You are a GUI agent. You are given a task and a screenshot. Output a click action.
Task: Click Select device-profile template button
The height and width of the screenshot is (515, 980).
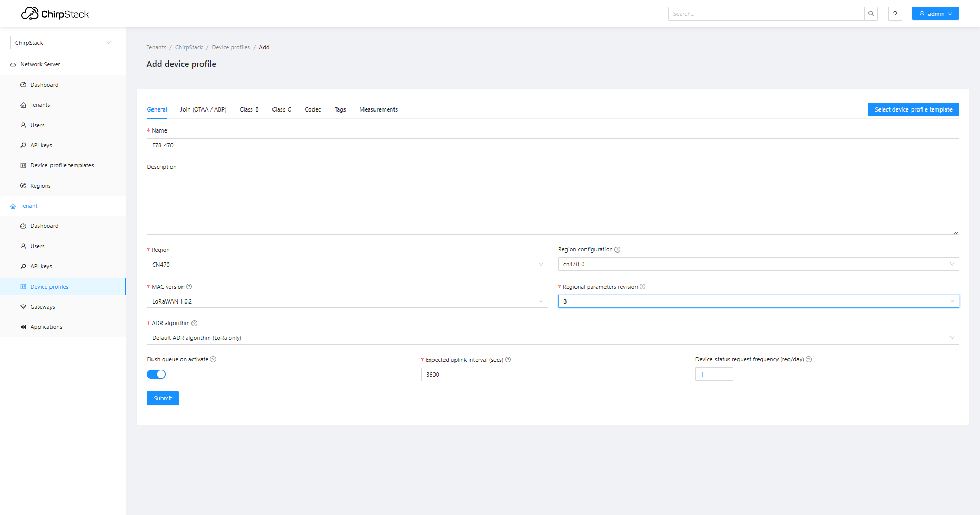click(x=913, y=109)
